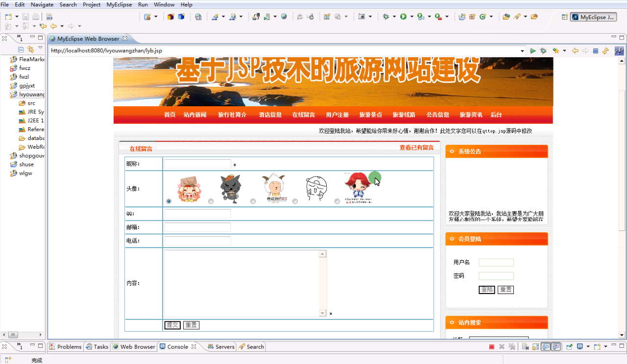627x364 pixels.
Task: Click the Collapse All icon in explorer
Action: [21, 49]
